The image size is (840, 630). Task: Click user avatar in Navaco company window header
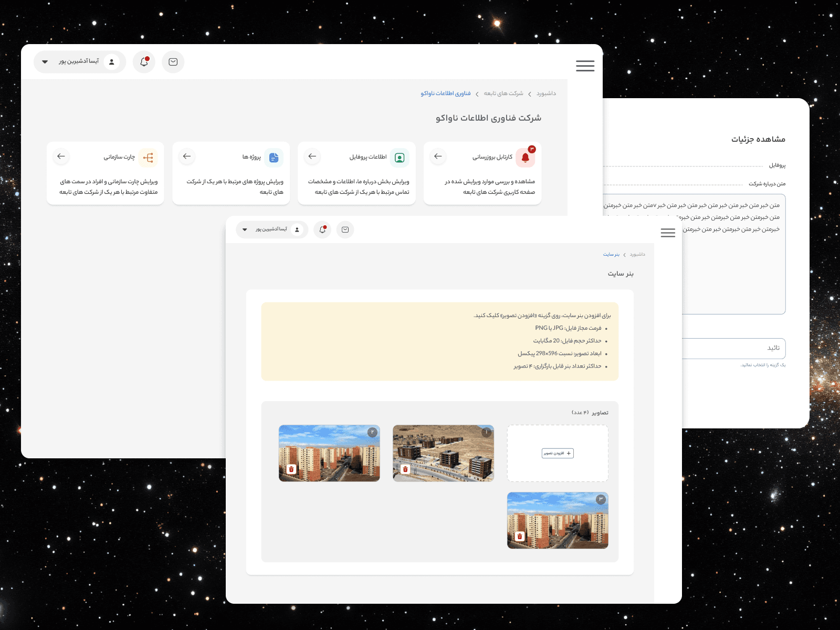(111, 62)
